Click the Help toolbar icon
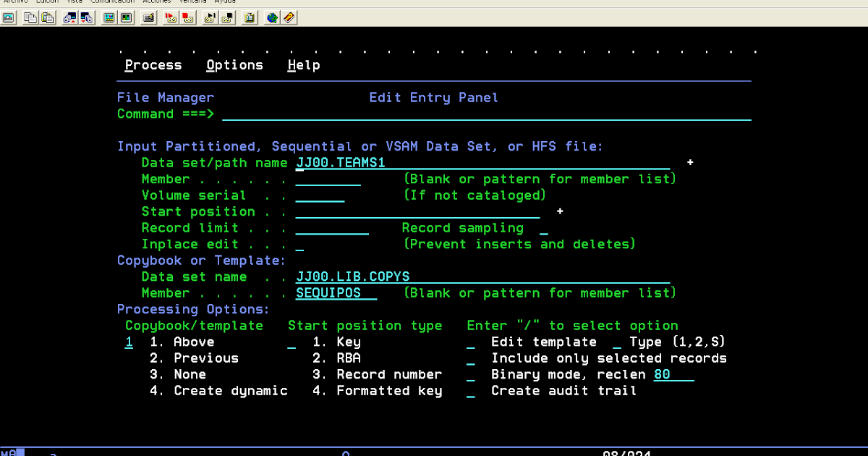The image size is (868, 456). coord(288,17)
